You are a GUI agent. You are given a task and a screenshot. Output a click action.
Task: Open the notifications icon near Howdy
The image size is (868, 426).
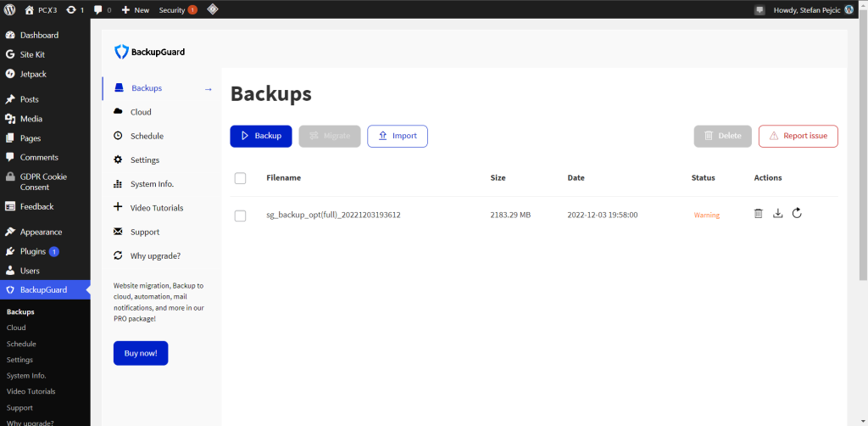(760, 9)
